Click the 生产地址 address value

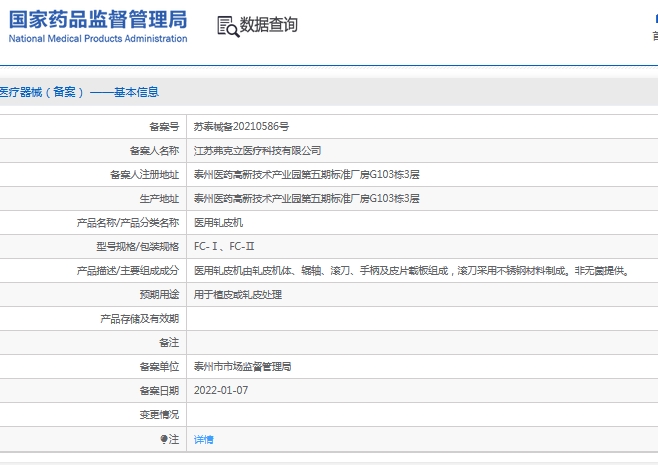[x=306, y=199]
